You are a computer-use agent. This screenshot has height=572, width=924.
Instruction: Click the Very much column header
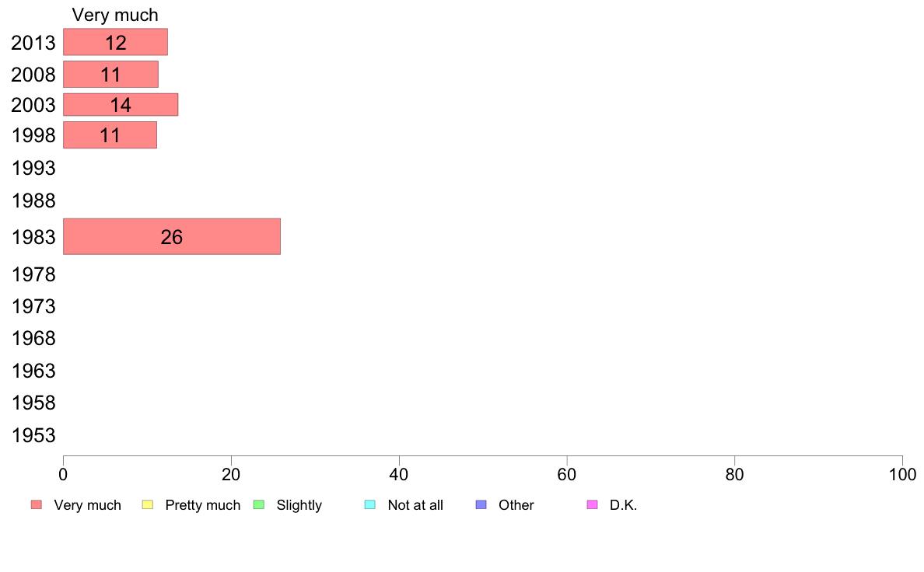click(115, 15)
